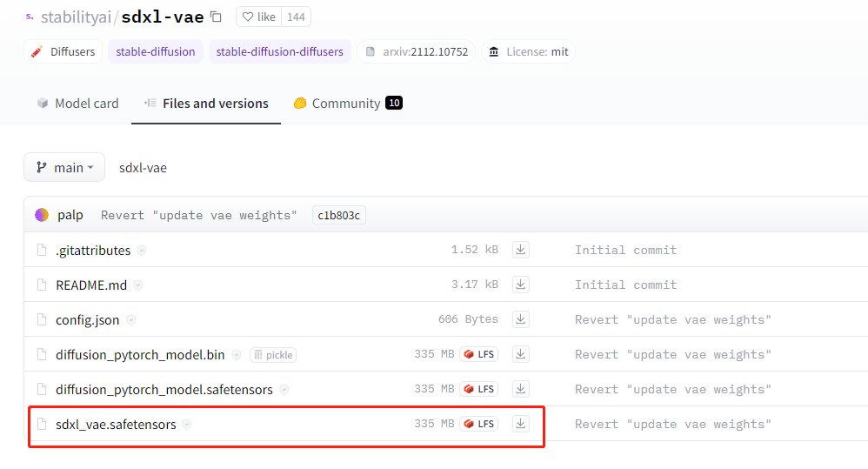Click the sdxl-vae breadcrumb path
The width and height of the screenshot is (868, 469).
coord(143,168)
